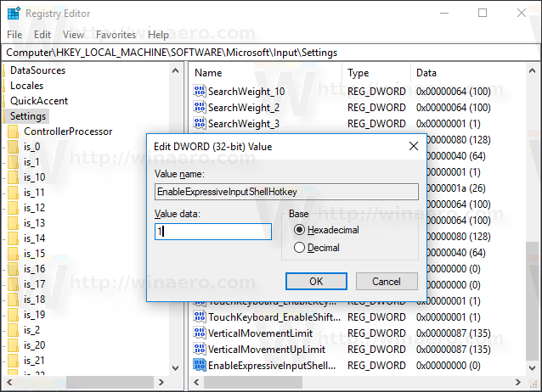The image size is (542, 392).
Task: Click the SearchWeight_10 DWORD icon
Action: pyautogui.click(x=200, y=91)
